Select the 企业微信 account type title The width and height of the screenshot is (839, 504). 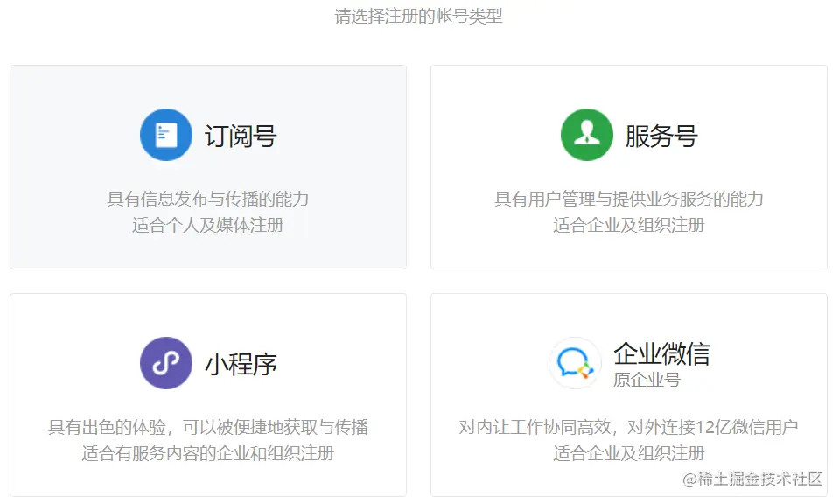(662, 353)
